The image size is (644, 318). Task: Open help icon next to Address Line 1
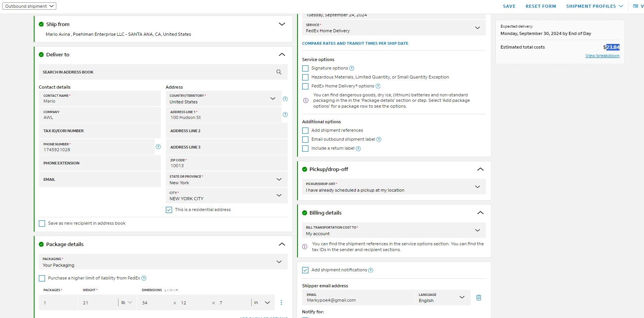(285, 115)
